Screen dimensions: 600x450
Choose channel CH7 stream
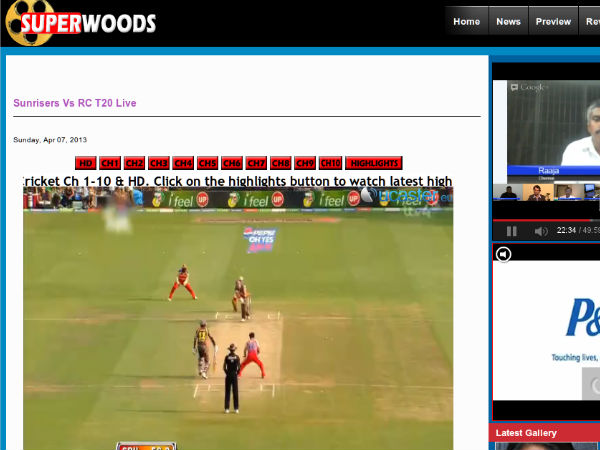(x=256, y=163)
